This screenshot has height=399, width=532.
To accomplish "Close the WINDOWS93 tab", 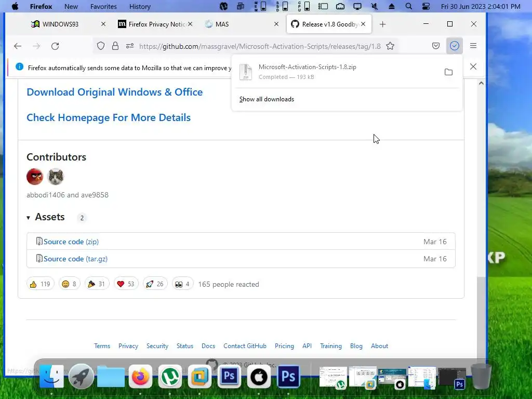I will coord(103,24).
